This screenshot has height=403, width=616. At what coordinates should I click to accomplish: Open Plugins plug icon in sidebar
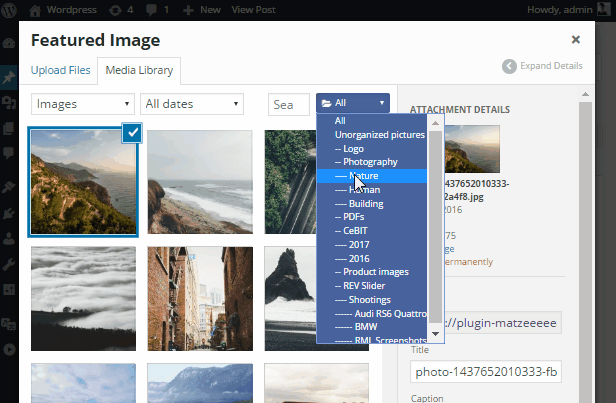tap(9, 213)
